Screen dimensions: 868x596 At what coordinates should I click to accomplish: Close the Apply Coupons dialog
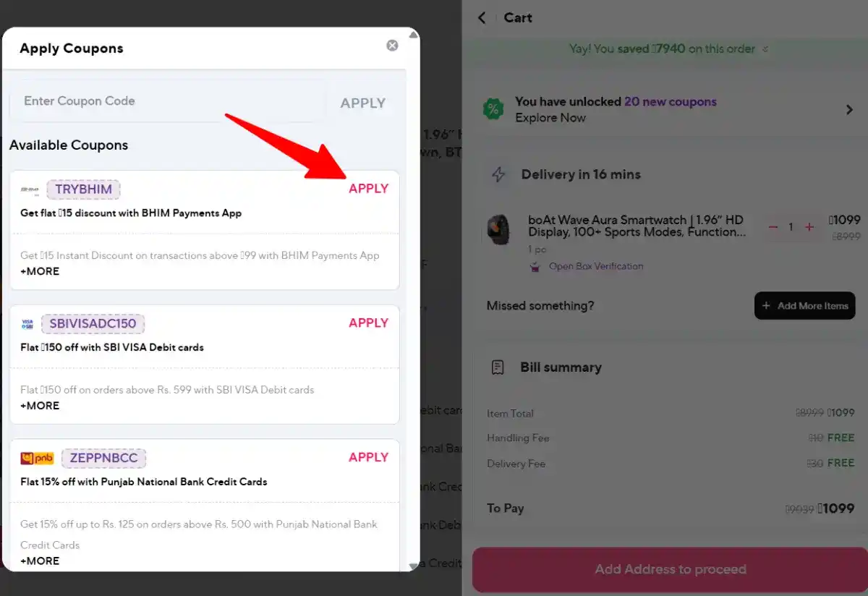click(392, 45)
